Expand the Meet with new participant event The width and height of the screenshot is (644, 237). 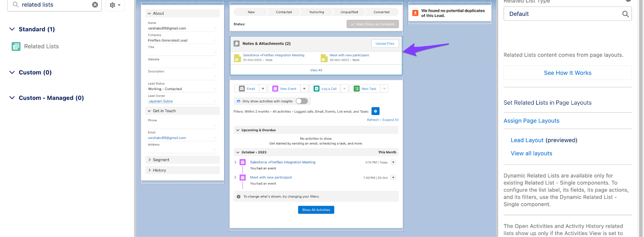235,177
